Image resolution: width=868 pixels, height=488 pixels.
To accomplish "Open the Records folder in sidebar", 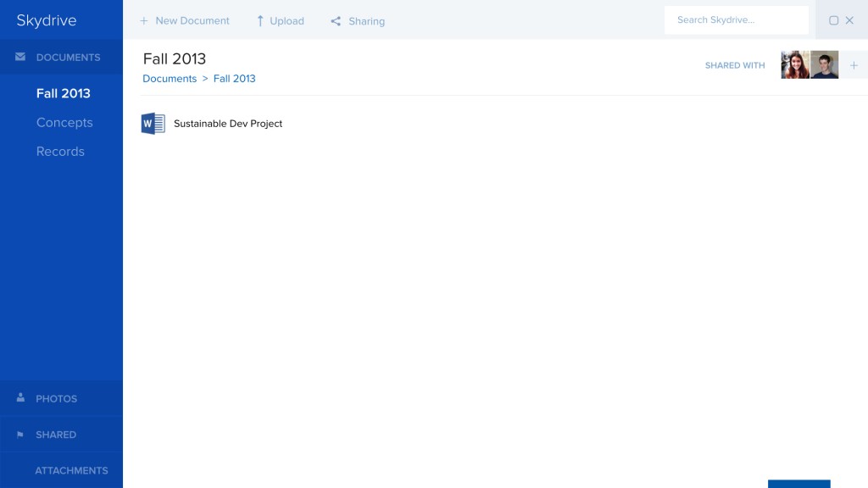I will tap(60, 152).
